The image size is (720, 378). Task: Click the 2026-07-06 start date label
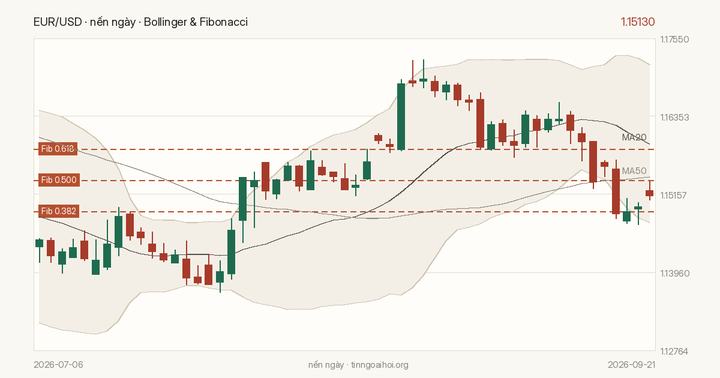[58, 365]
